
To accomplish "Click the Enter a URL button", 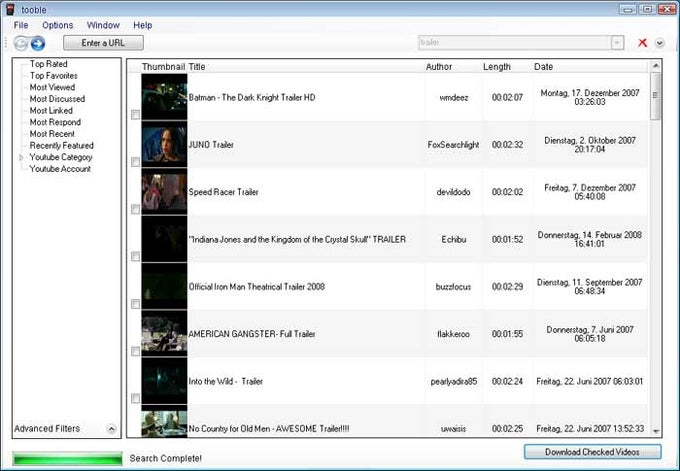I will 103,43.
